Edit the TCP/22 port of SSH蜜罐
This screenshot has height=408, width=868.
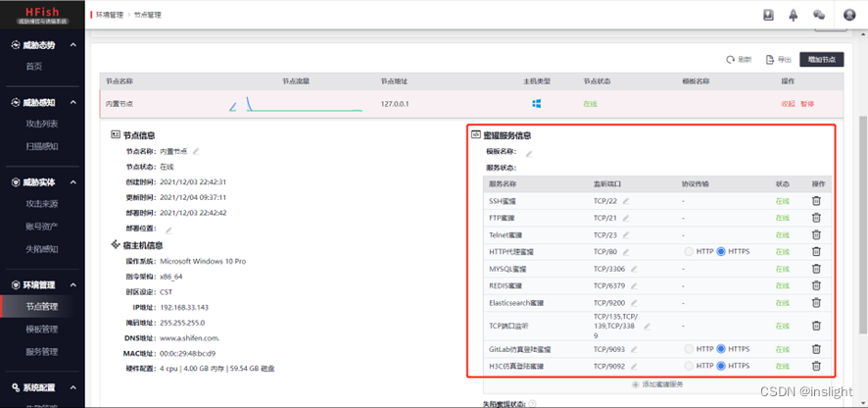click(626, 201)
